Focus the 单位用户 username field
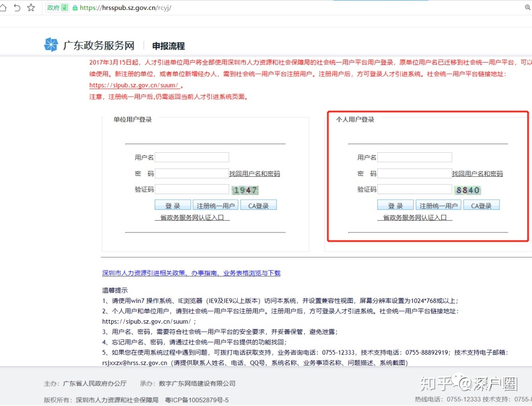This screenshot has height=406, width=532. pyautogui.click(x=192, y=157)
